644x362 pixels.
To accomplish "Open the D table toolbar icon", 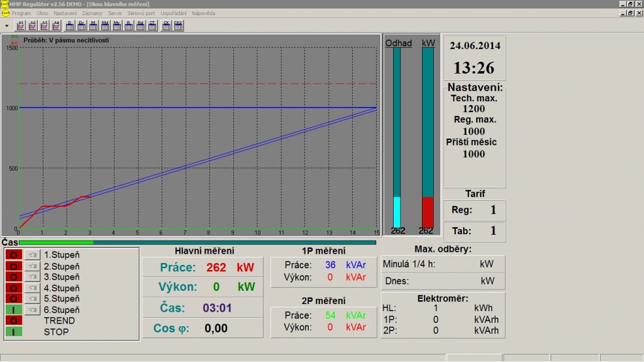I will (69, 26).
